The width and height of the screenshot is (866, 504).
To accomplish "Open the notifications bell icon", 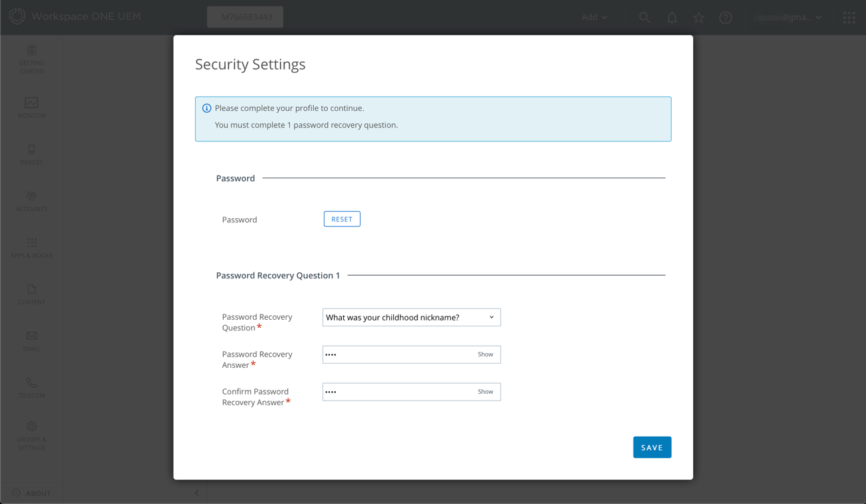I will click(672, 17).
